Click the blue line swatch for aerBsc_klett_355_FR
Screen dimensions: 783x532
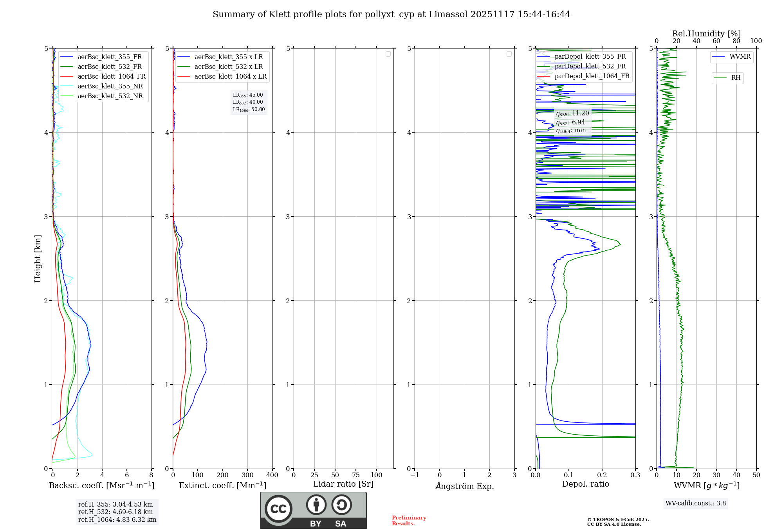point(67,57)
